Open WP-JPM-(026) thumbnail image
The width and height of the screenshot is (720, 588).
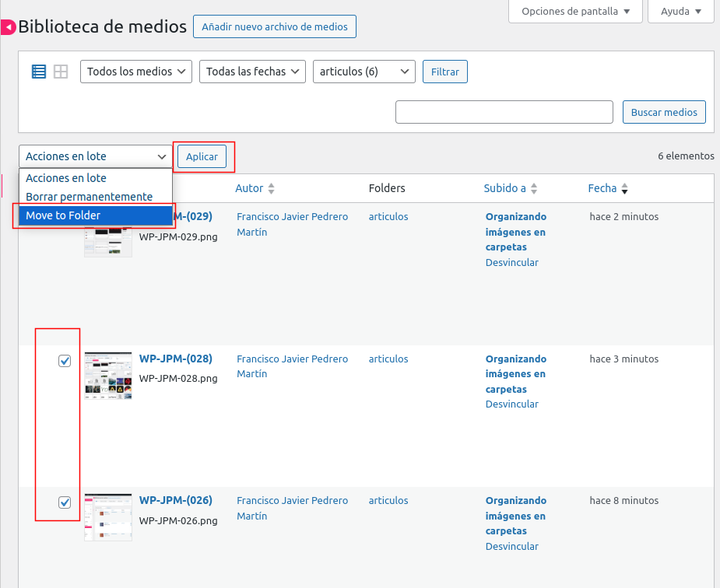tap(108, 517)
